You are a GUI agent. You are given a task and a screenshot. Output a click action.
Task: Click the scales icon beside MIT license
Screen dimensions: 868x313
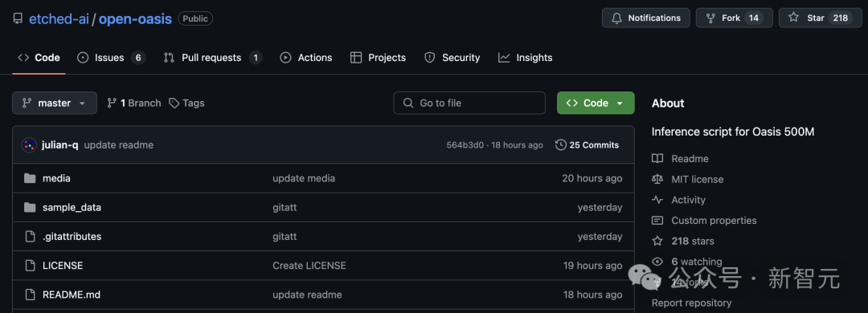[657, 179]
